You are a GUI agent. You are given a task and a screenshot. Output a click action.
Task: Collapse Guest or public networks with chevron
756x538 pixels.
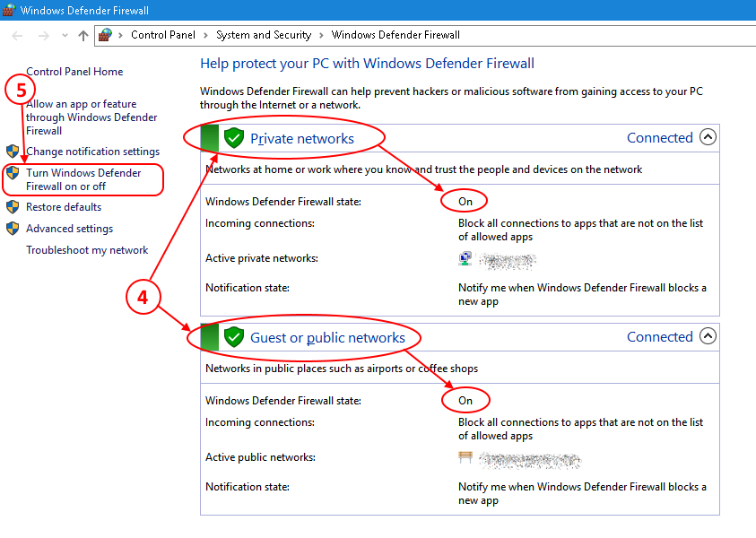(708, 336)
